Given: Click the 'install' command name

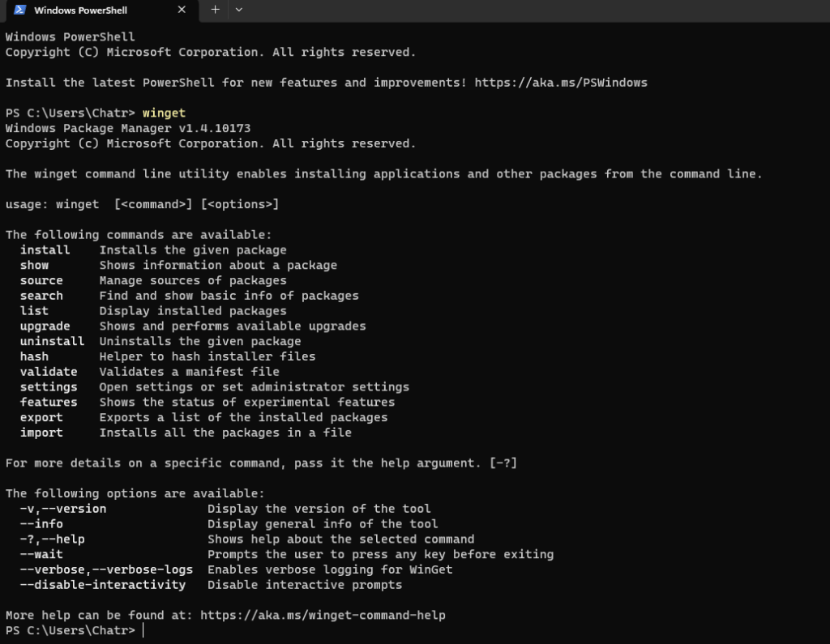Looking at the screenshot, I should [x=45, y=249].
